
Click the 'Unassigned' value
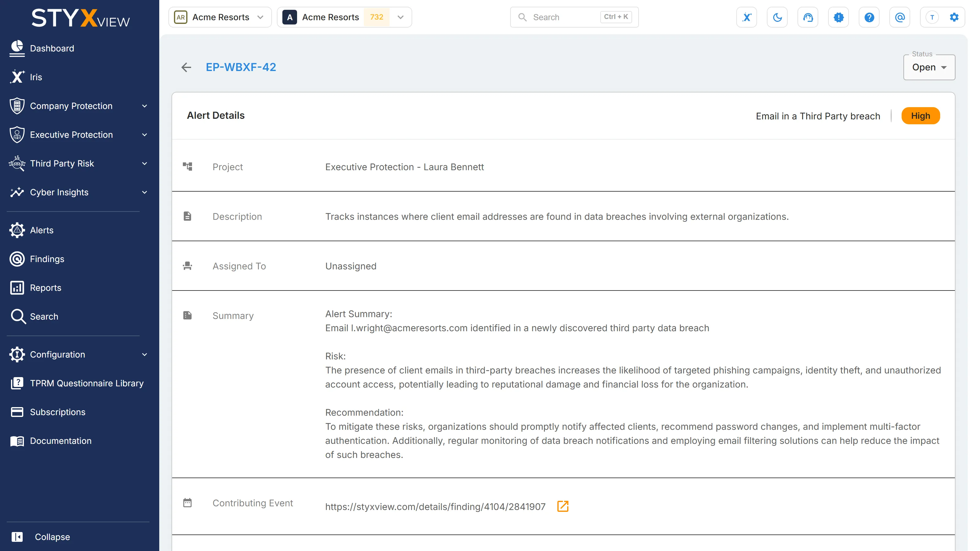pyautogui.click(x=351, y=266)
